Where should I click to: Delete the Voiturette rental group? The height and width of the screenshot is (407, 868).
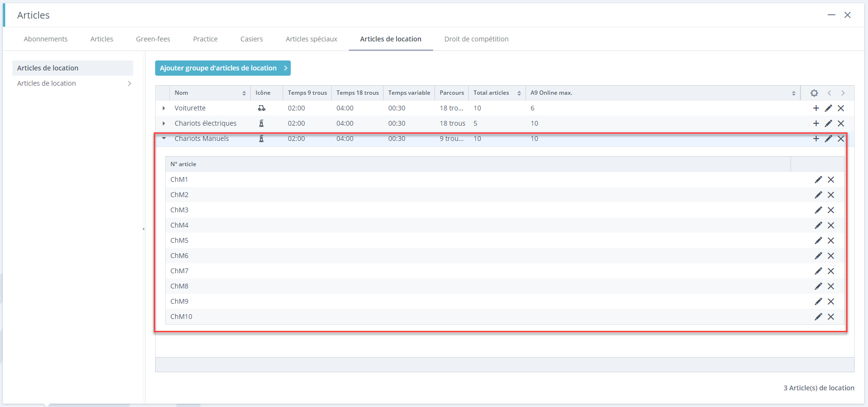(x=841, y=108)
